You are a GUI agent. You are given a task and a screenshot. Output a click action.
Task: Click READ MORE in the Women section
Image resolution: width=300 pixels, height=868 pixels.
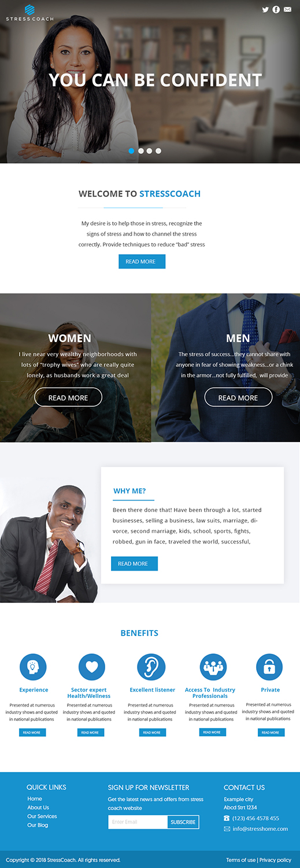tap(68, 398)
